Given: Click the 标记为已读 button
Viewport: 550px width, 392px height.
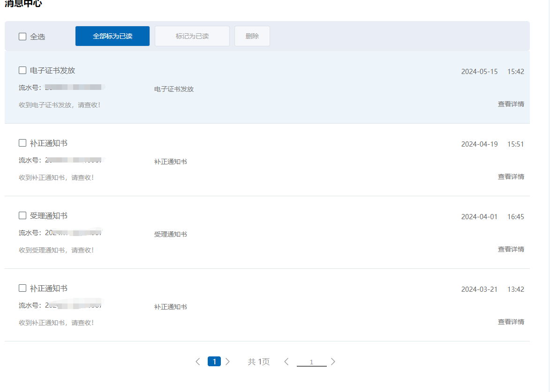Looking at the screenshot, I should click(192, 36).
